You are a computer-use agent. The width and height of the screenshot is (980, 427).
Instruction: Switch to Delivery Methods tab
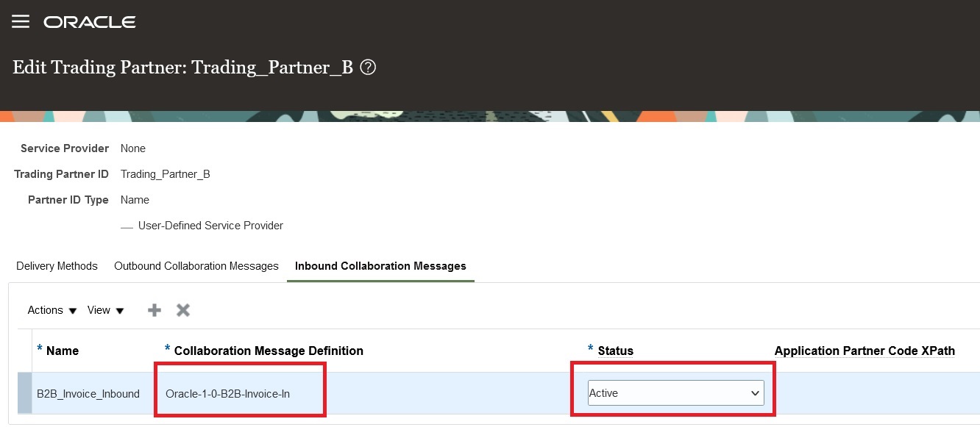(57, 266)
